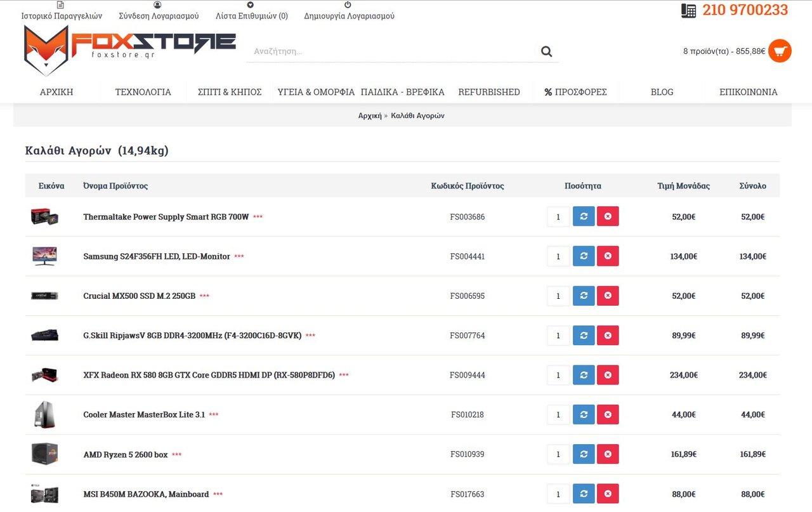Viewport: 812px width, 512px height.
Task: Open AMD Ryzen 5 2600 box link
Action: click(x=126, y=454)
